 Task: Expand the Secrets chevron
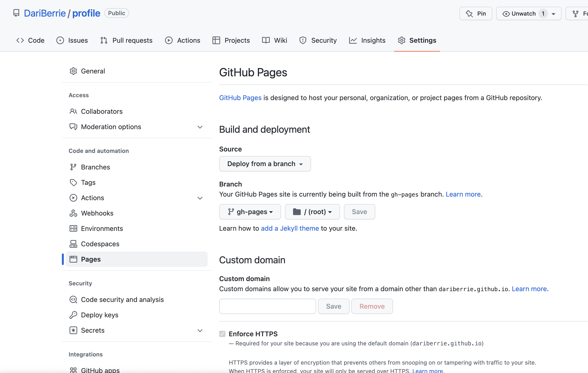click(200, 331)
